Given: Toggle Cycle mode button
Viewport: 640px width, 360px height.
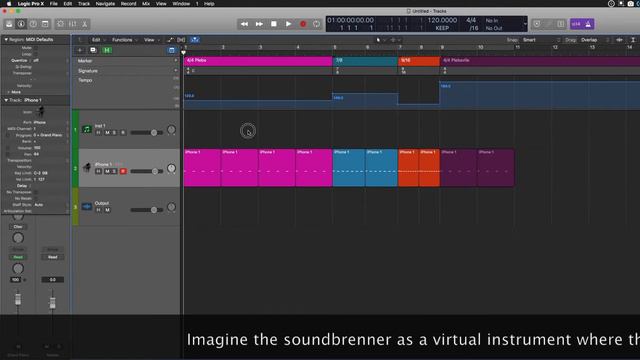Looking at the screenshot, I should (316, 24).
